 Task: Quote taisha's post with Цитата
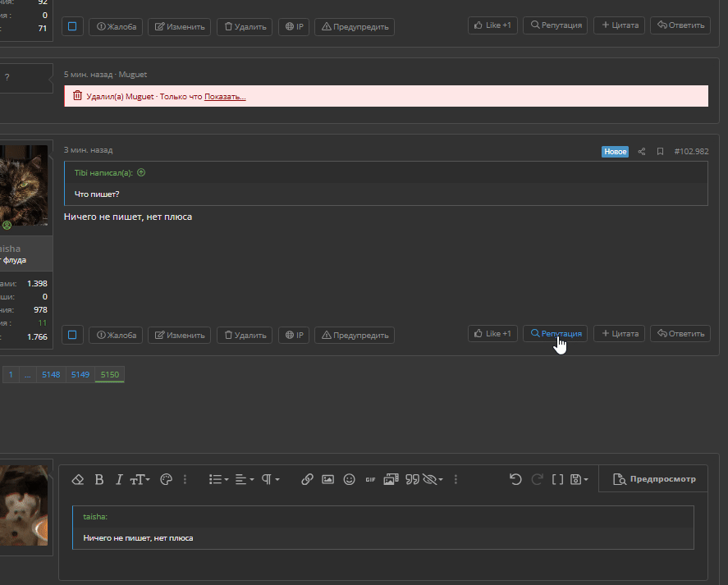tap(620, 333)
